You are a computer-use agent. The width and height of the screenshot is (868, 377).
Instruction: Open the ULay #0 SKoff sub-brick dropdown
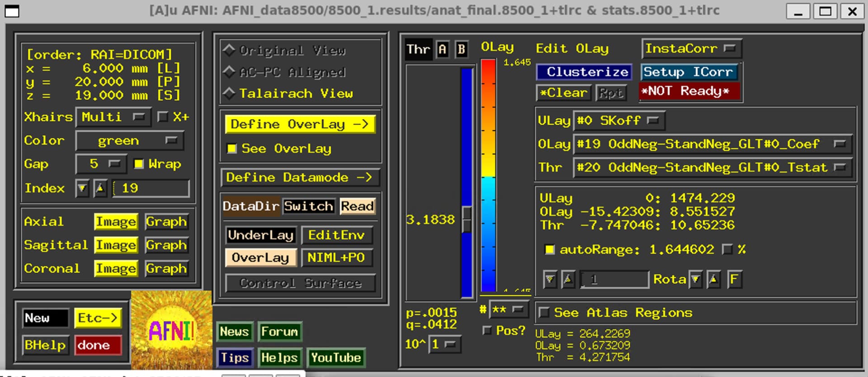tap(619, 121)
